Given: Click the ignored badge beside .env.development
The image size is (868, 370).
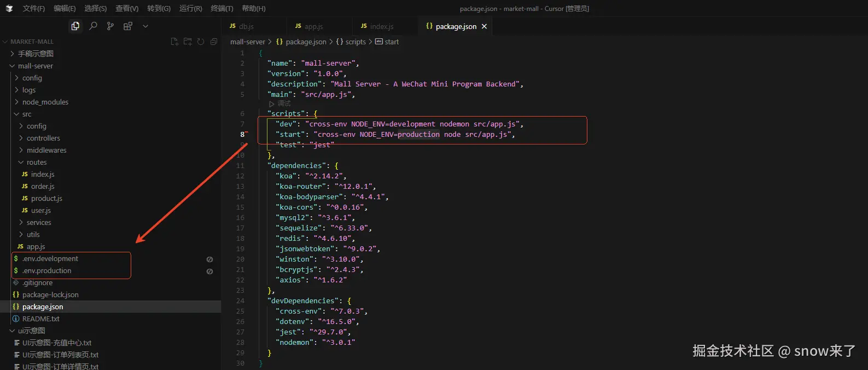Looking at the screenshot, I should pyautogui.click(x=209, y=259).
